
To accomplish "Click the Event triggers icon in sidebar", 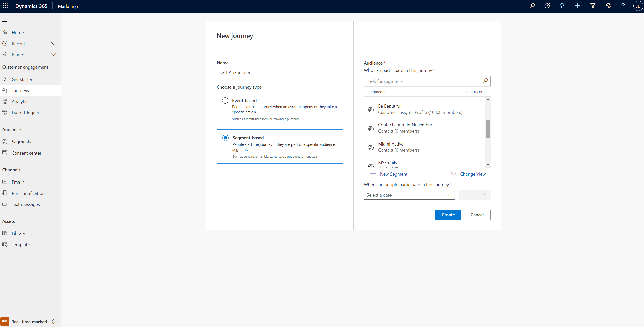I will (x=5, y=112).
